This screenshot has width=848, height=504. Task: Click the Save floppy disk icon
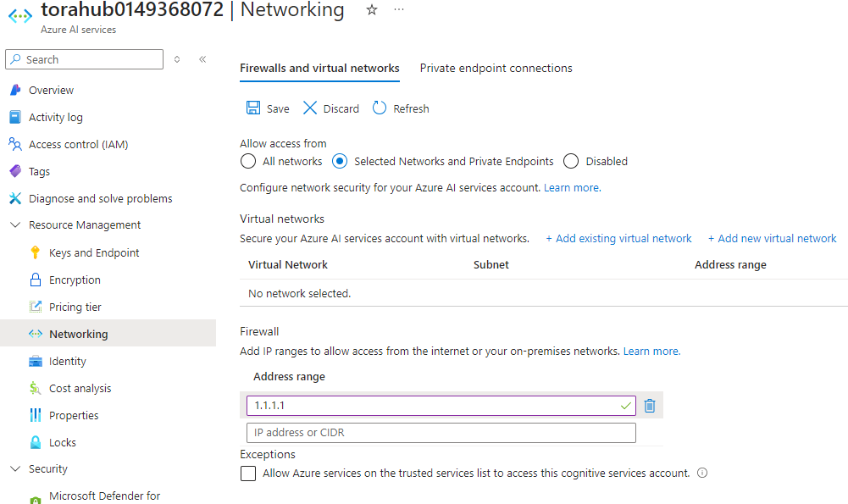click(253, 108)
